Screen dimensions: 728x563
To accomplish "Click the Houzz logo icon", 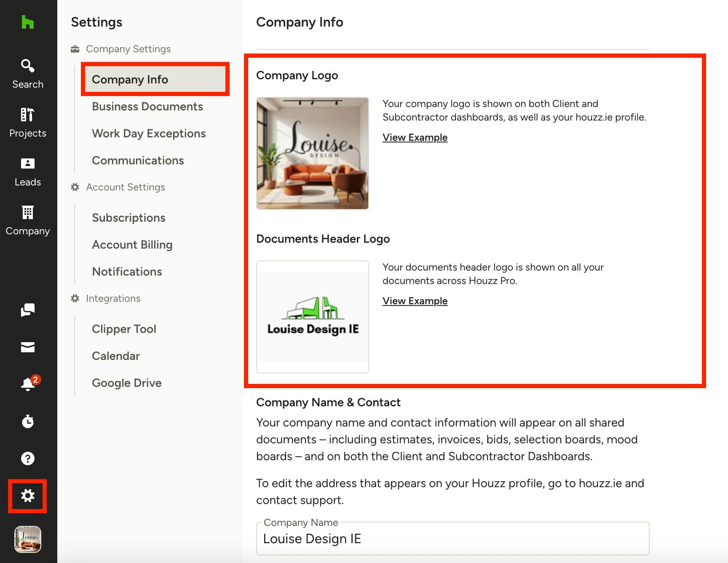I will pyautogui.click(x=28, y=22).
